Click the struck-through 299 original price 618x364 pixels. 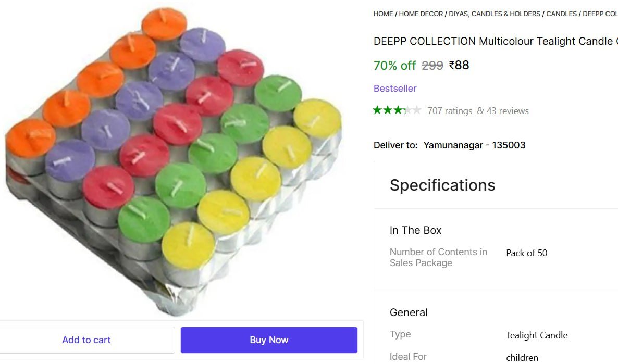432,66
